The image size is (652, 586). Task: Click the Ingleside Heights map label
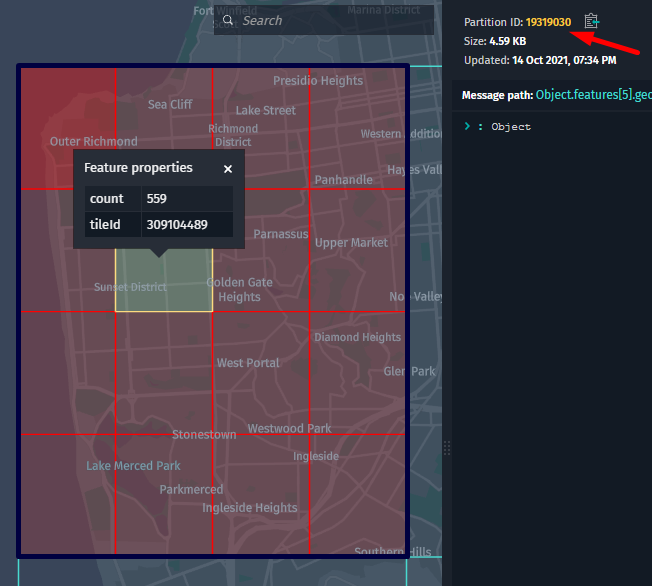[x=249, y=508]
